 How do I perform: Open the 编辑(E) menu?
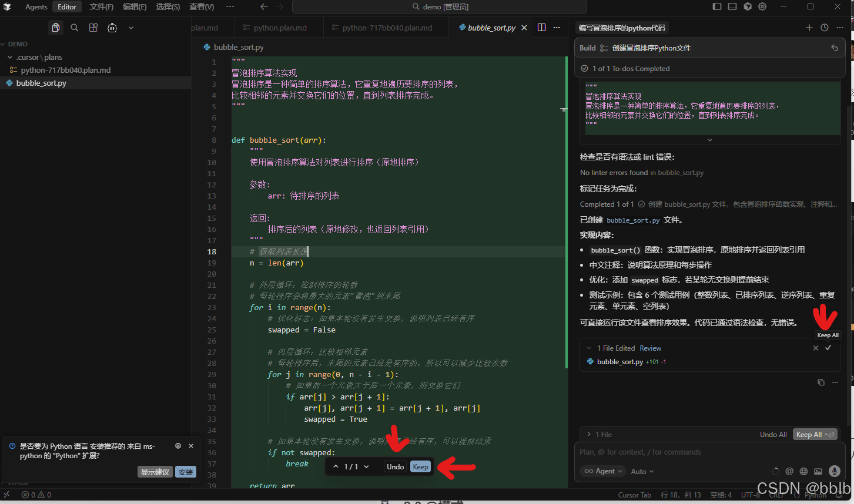[x=135, y=6]
